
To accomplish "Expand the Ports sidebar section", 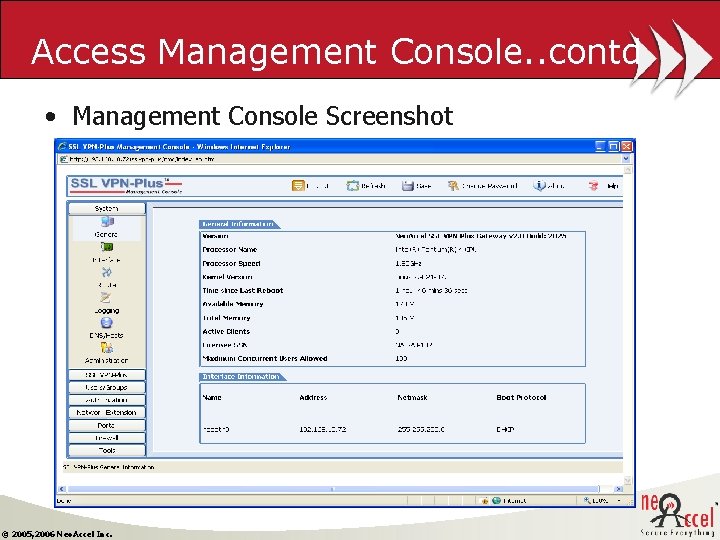I will (x=107, y=425).
